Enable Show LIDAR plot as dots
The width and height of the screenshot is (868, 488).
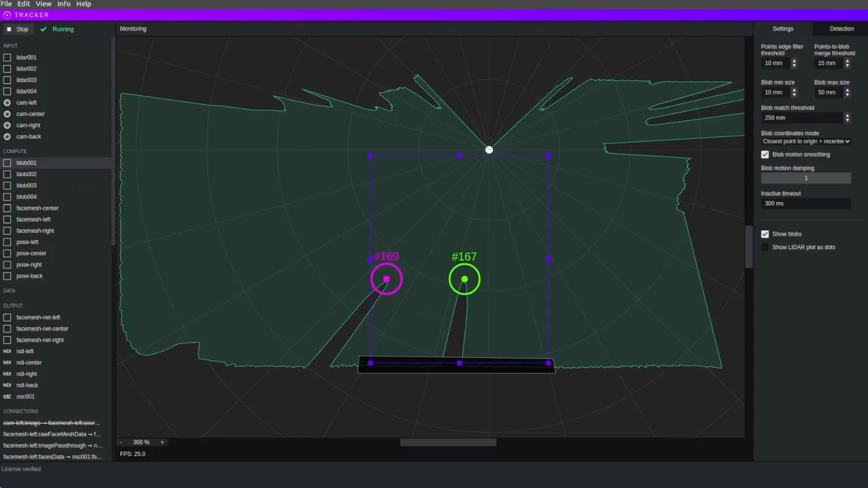(x=765, y=247)
